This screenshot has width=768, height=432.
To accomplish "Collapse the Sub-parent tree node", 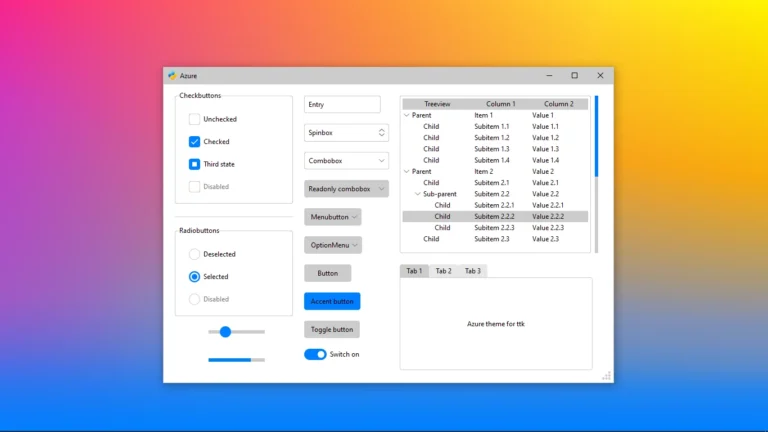I will point(418,194).
